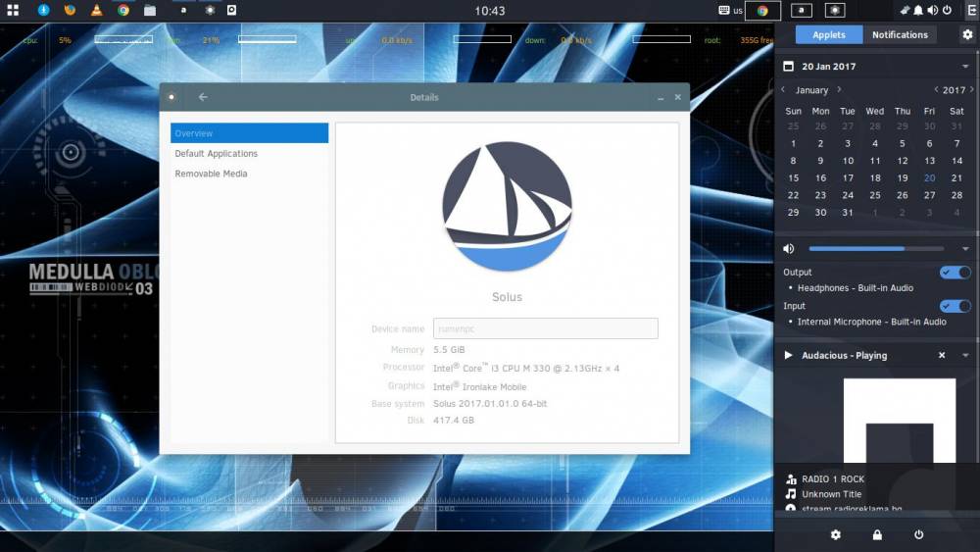Toggle the Output switch
This screenshot has width=980, height=552.
point(955,273)
